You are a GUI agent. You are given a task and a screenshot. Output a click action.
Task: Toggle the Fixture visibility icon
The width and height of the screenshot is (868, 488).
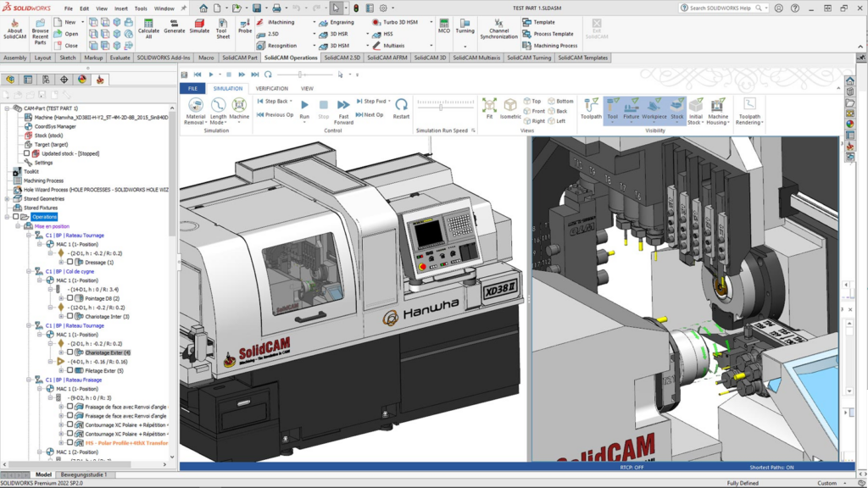(631, 108)
